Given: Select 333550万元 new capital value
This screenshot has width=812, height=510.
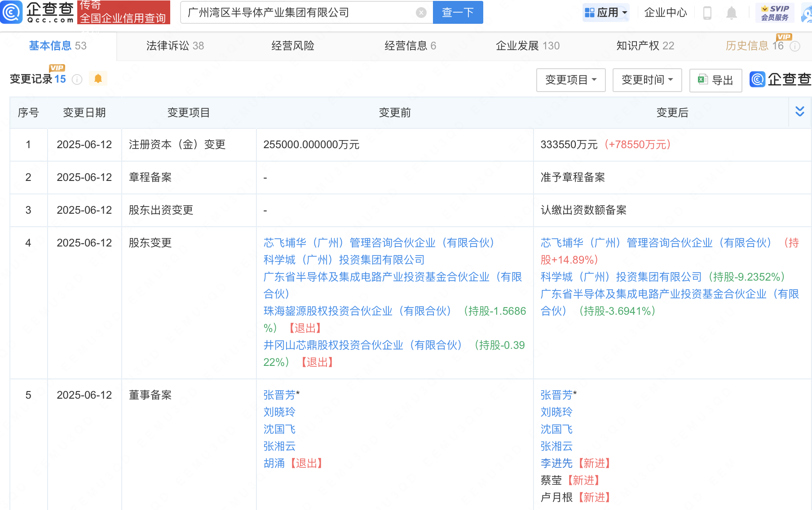Looking at the screenshot, I should pyautogui.click(x=569, y=145).
